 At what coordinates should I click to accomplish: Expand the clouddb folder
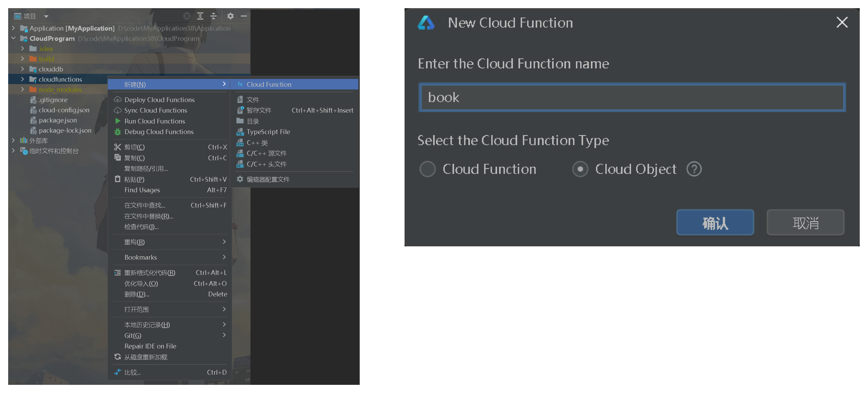[23, 69]
